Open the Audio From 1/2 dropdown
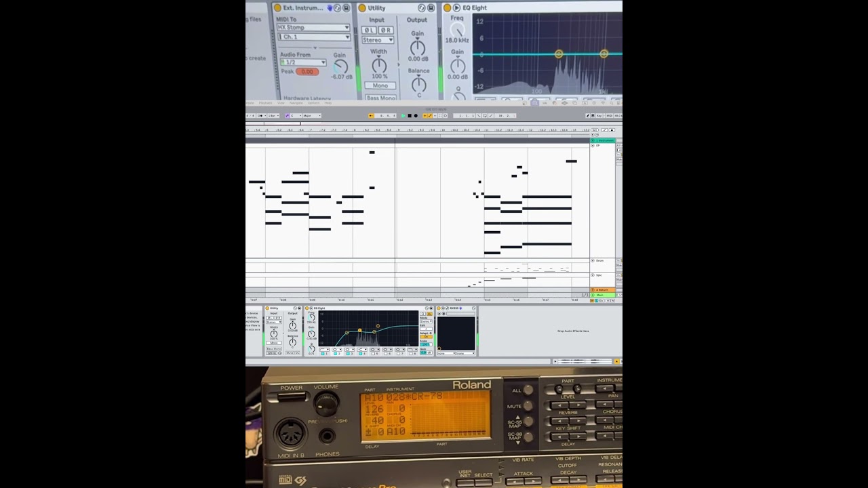868x488 pixels. tap(302, 62)
